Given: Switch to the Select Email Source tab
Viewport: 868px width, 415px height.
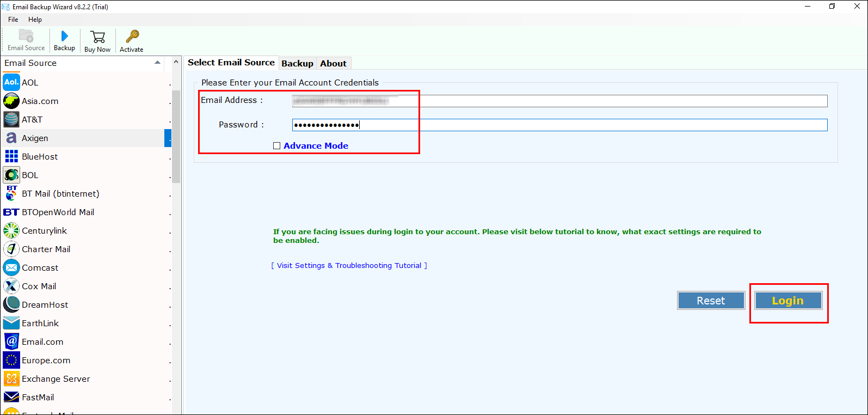Looking at the screenshot, I should click(x=231, y=63).
